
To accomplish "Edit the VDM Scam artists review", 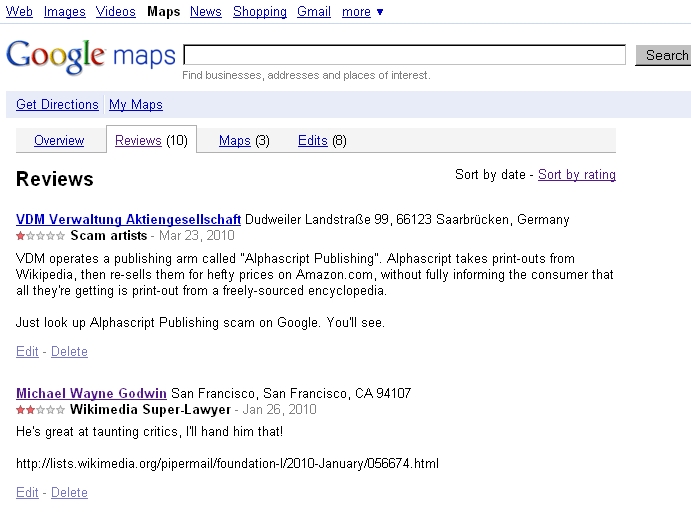I will tap(27, 352).
